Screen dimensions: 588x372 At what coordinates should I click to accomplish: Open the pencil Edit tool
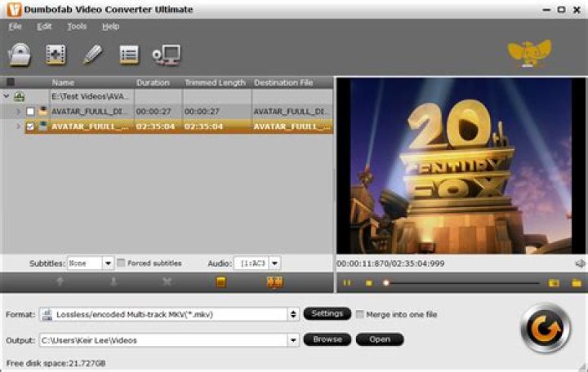[x=92, y=55]
